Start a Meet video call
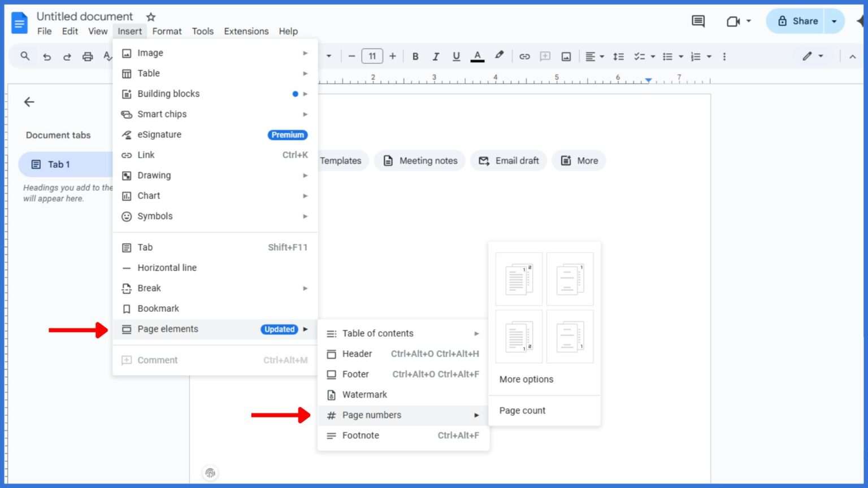 click(x=733, y=21)
